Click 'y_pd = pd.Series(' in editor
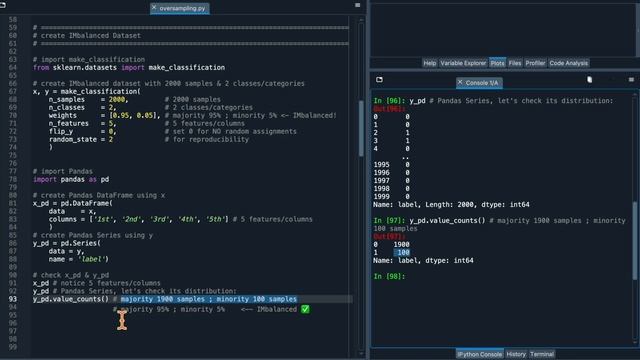Image resolution: width=640 pixels, height=360 pixels. 67,243
